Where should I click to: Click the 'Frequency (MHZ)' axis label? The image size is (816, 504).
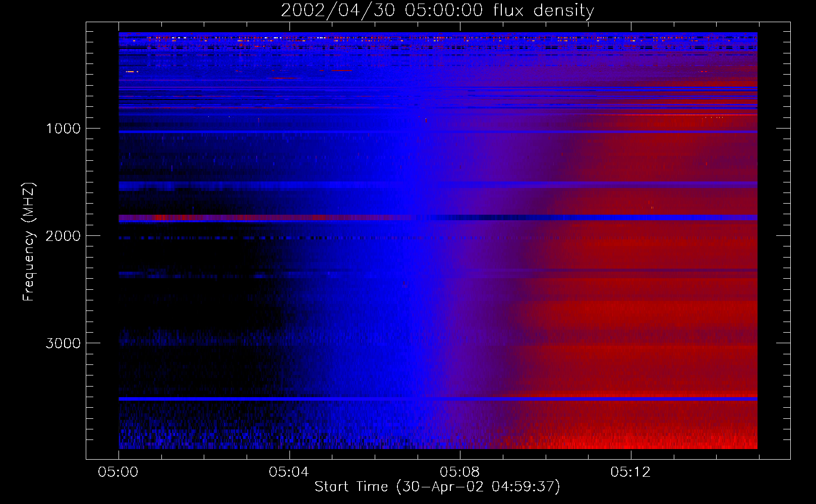click(x=29, y=242)
